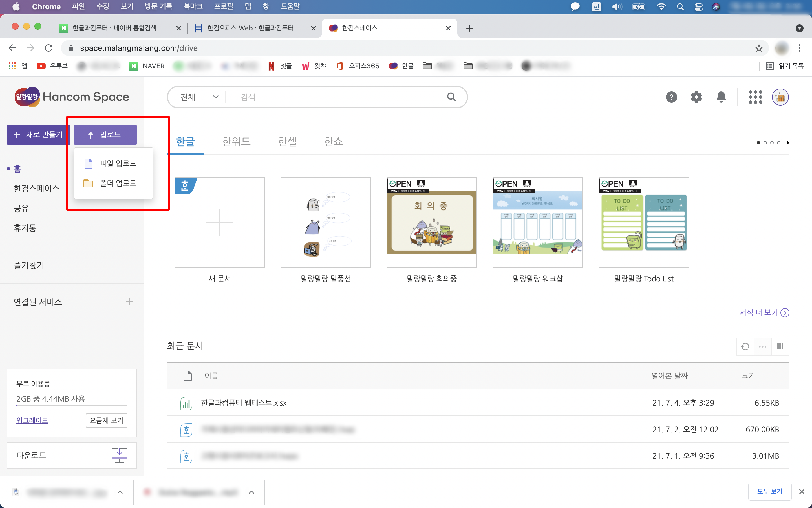The width and height of the screenshot is (812, 508).
Task: Click the 새로 만들기 button
Action: coord(38,135)
